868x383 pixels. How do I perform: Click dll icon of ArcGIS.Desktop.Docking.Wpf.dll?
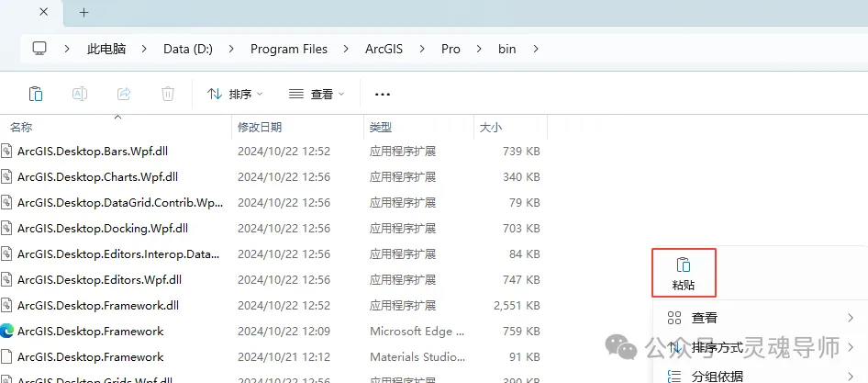tap(6, 229)
